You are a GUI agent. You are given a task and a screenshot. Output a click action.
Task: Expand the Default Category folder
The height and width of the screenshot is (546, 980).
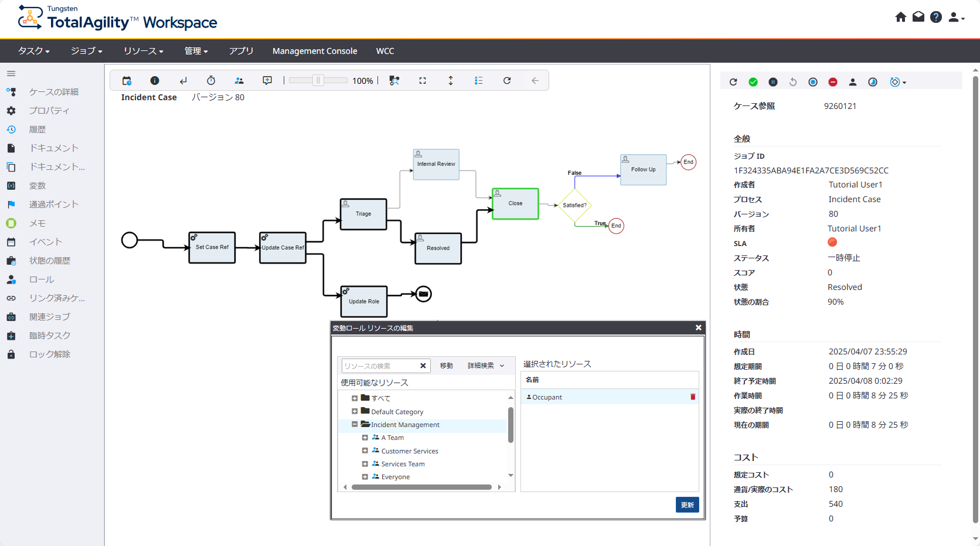pos(355,411)
